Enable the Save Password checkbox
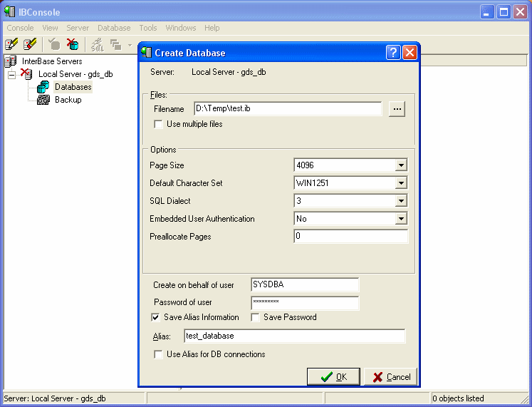Screen dimensions: 532x407 click(x=255, y=317)
